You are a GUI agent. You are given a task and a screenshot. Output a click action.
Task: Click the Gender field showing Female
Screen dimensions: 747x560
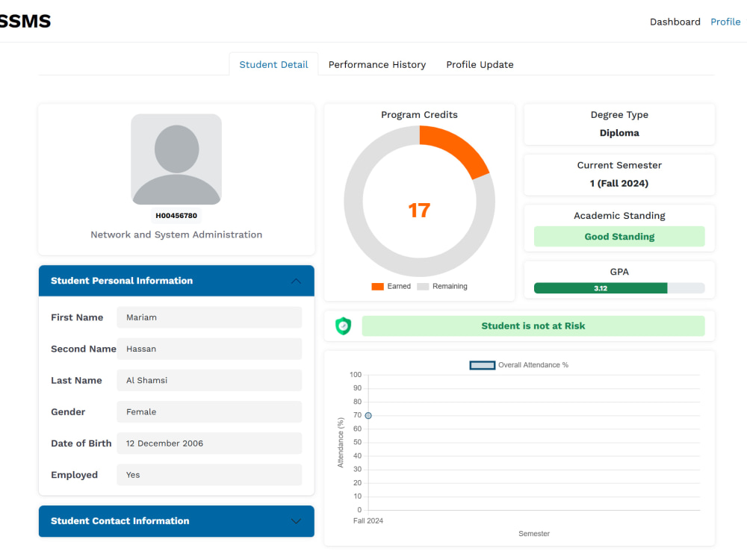pyautogui.click(x=209, y=412)
